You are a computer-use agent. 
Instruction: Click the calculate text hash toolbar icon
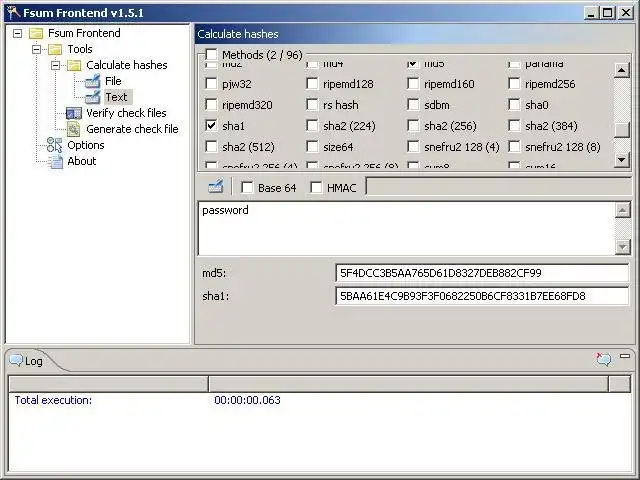(x=216, y=187)
